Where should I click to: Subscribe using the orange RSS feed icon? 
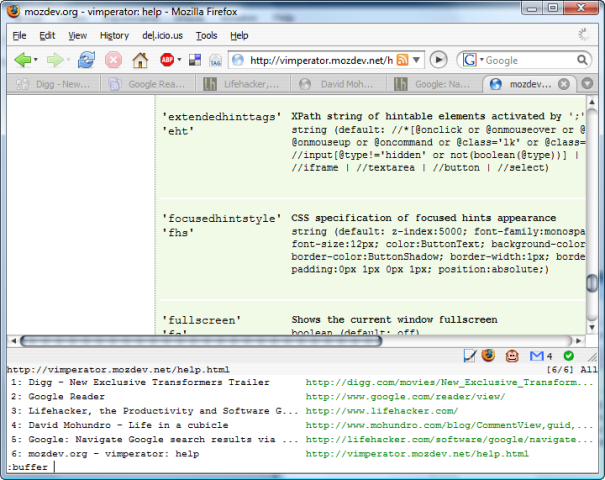(x=402, y=60)
